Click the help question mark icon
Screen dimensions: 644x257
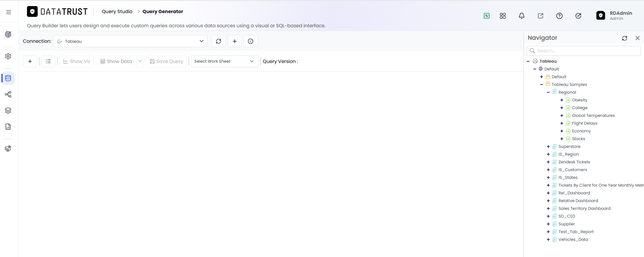coord(559,16)
